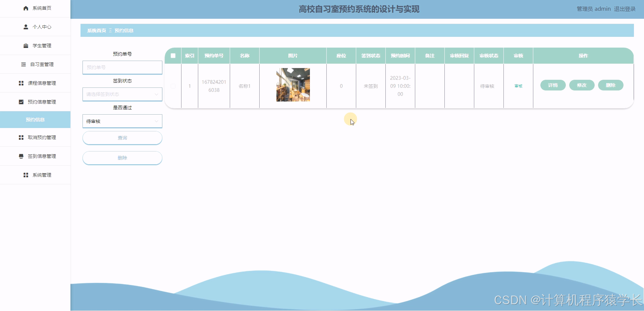Click 退出登录 in the header
Viewport: 644px width, 311px height.
[x=625, y=9]
